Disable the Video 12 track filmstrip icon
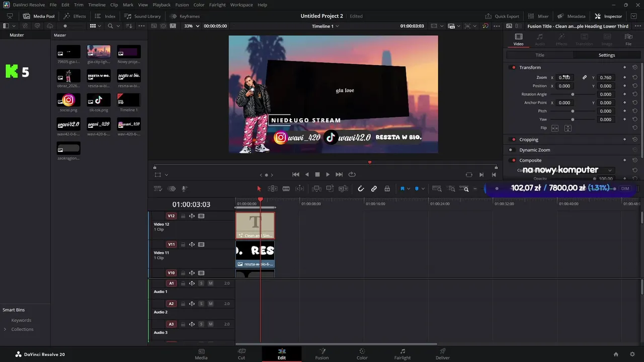644x362 pixels. click(x=201, y=216)
